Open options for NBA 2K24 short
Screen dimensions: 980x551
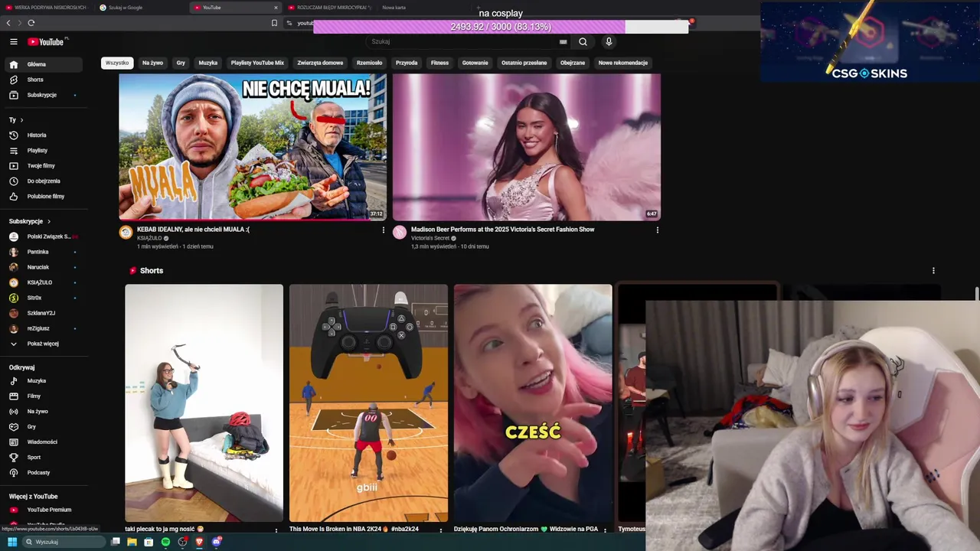point(440,529)
